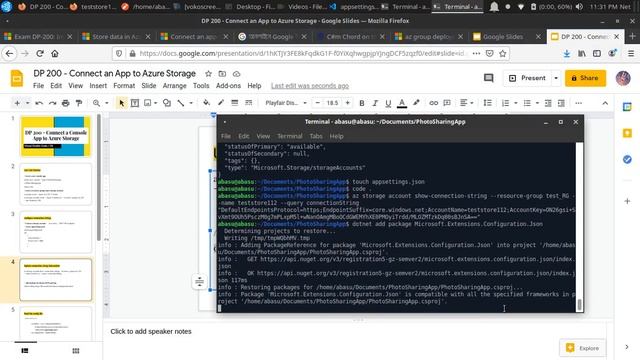This screenshot has width=640, height=360.
Task: Open the File menu in Slides
Action: [38, 86]
